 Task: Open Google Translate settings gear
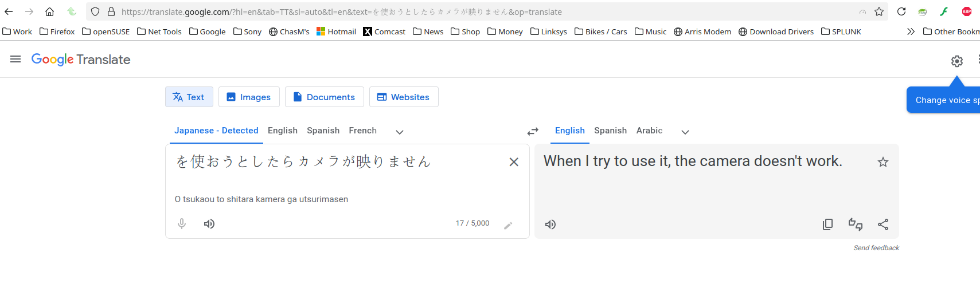click(957, 61)
